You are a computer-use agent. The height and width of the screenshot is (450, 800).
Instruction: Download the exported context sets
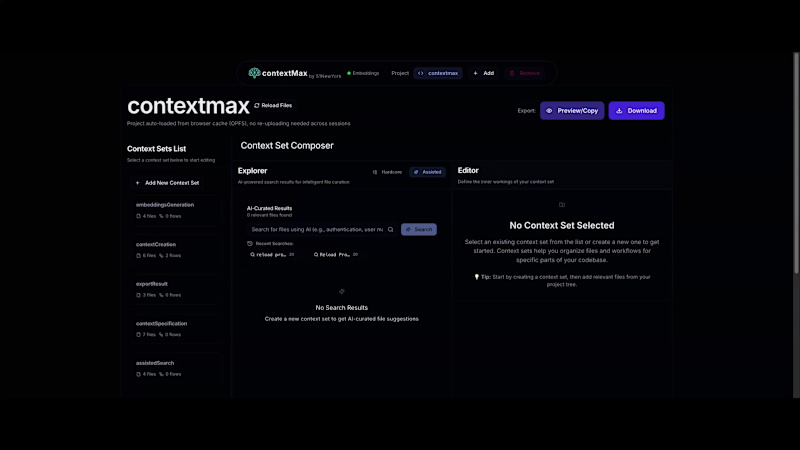tap(636, 111)
